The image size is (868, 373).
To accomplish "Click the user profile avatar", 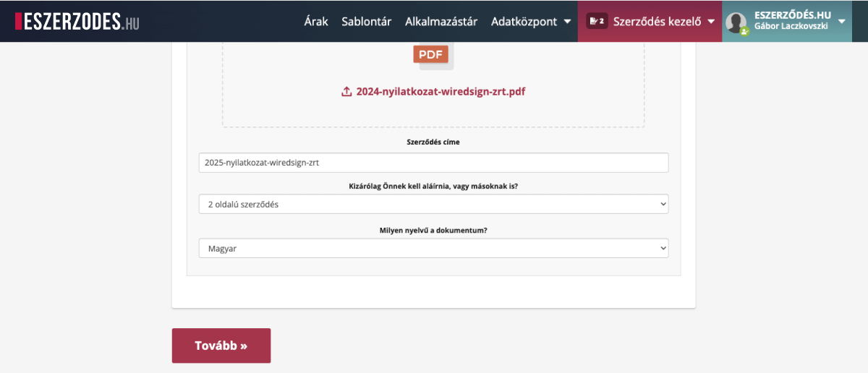I will point(736,22).
